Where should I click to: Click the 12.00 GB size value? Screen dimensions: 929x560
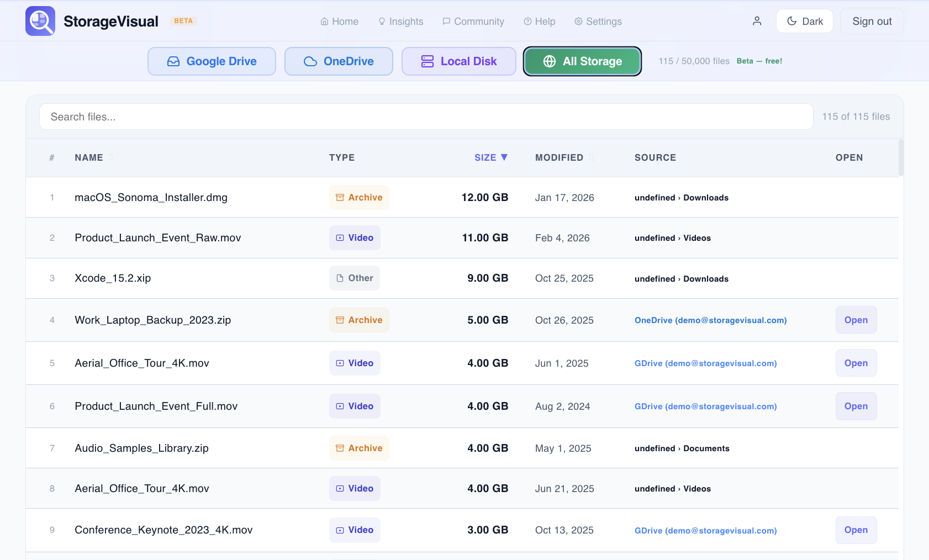click(484, 197)
